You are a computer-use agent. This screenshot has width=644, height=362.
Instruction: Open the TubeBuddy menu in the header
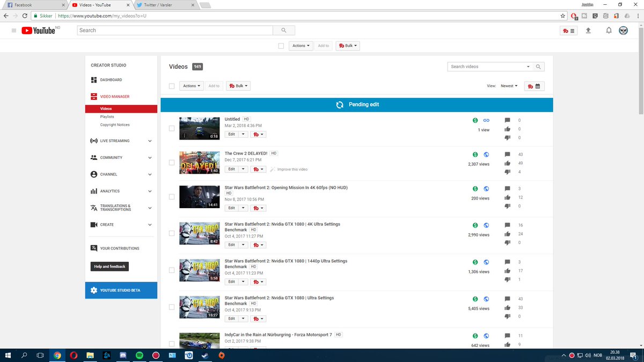tap(569, 31)
